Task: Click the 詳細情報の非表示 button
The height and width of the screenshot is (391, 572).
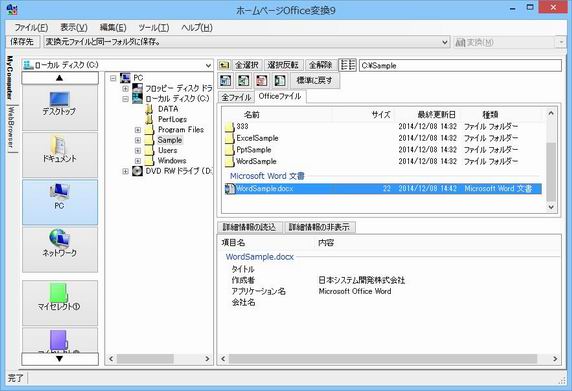Action: [319, 227]
